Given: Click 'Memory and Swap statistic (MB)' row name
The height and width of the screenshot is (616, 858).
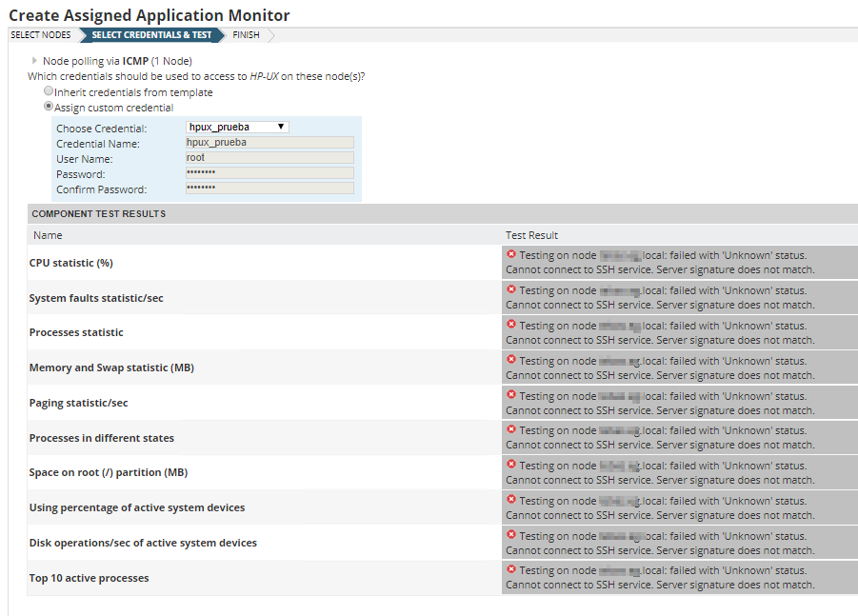Looking at the screenshot, I should 111,368.
